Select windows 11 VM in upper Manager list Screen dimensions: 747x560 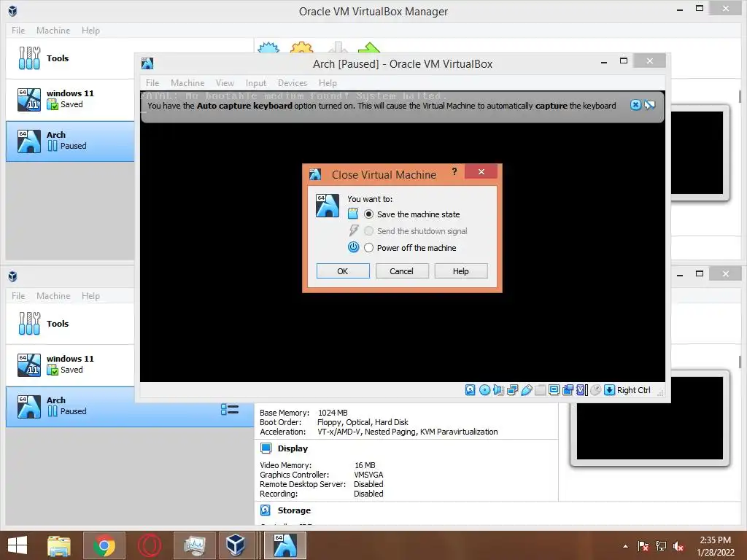(70, 99)
